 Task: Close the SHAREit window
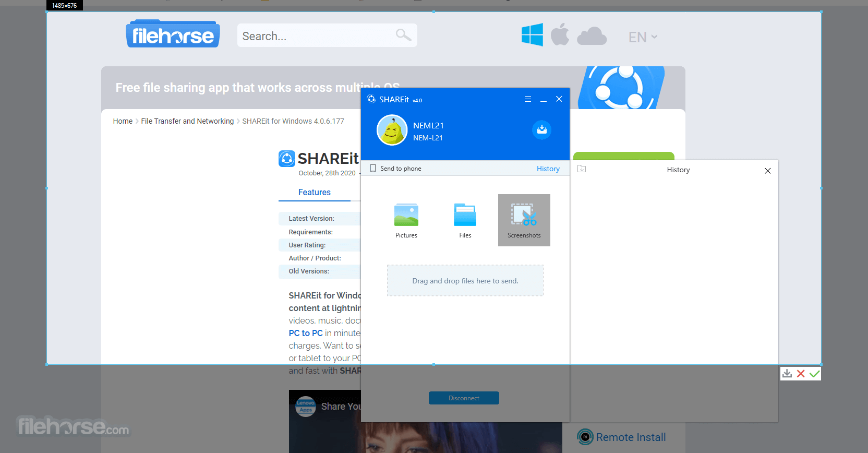coord(559,99)
